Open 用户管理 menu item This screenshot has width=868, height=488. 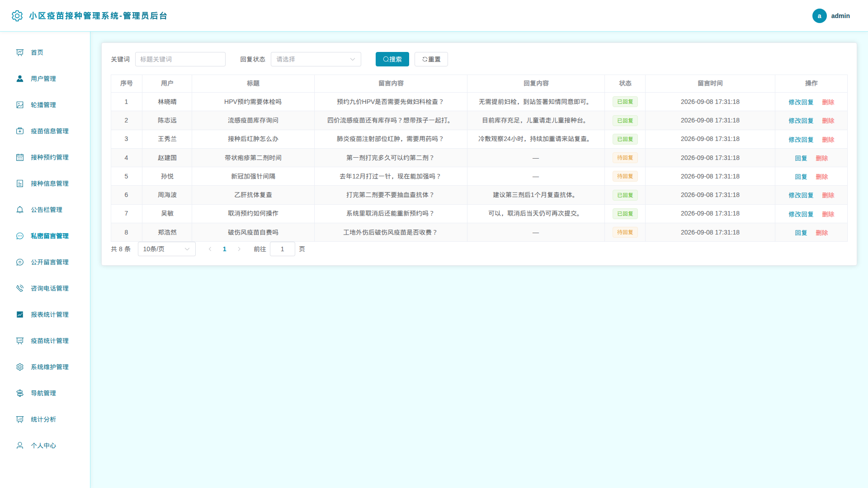(45, 79)
